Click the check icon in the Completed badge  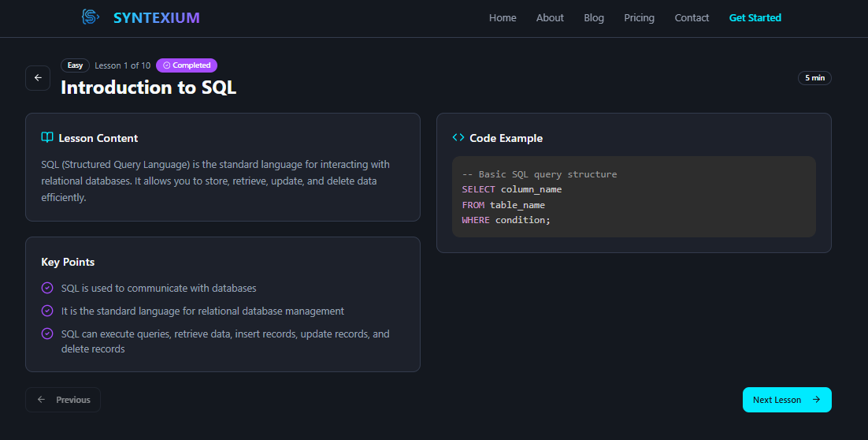coord(167,65)
